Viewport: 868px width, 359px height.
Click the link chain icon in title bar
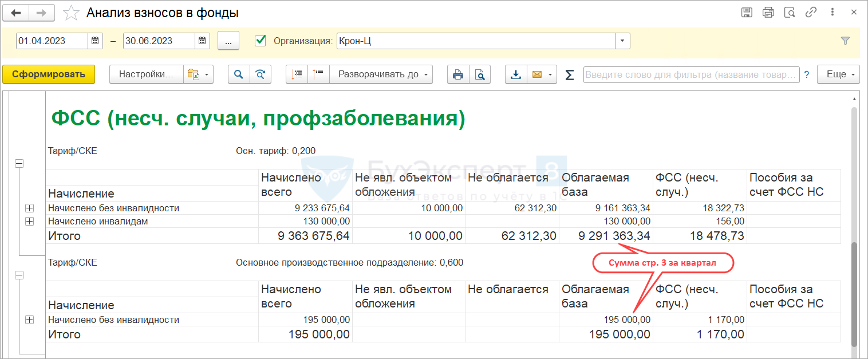click(x=811, y=13)
